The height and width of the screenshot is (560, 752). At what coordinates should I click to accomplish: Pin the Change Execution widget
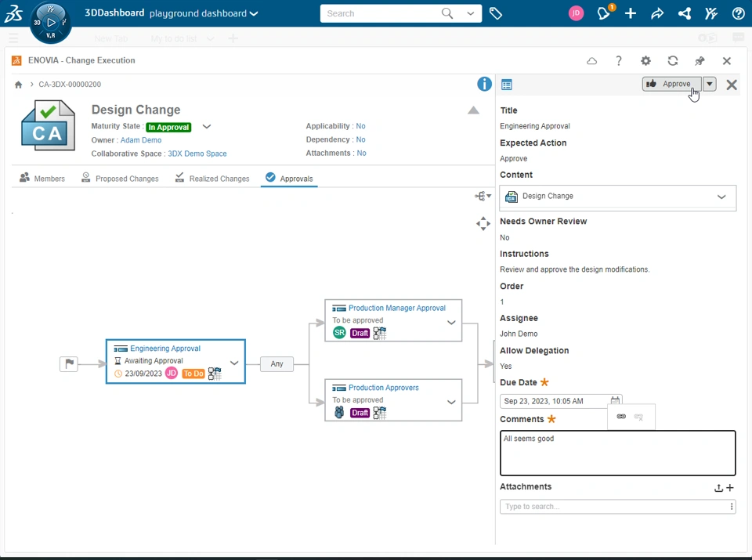tap(700, 61)
